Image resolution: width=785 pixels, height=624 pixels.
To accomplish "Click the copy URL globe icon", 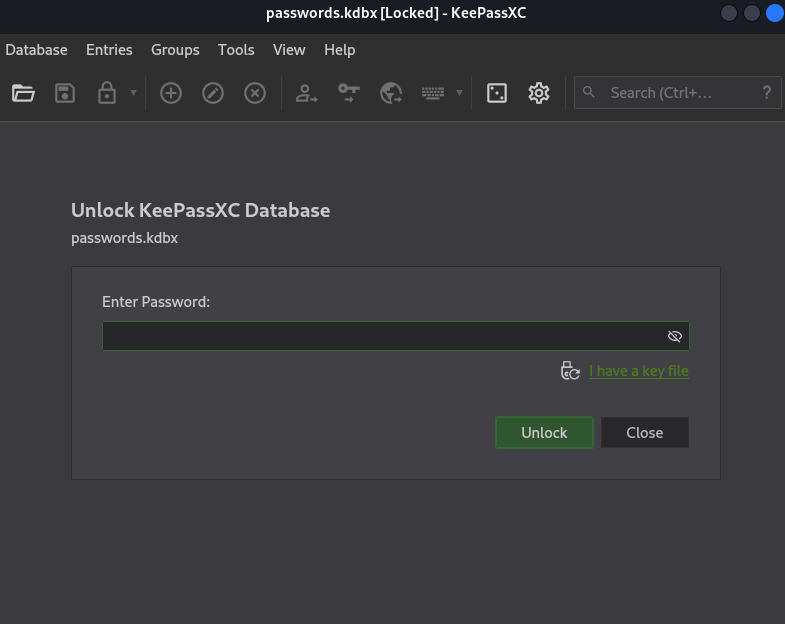I will click(391, 93).
